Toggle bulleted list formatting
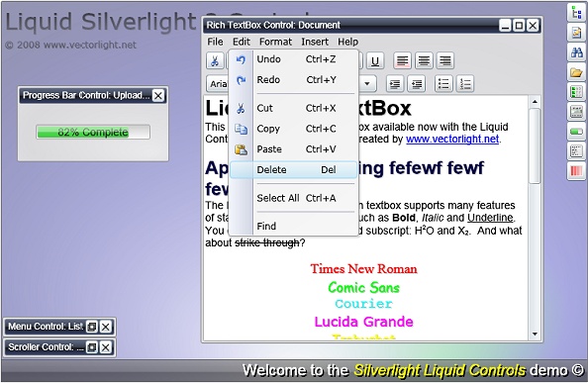The height and width of the screenshot is (383, 588). tap(443, 83)
